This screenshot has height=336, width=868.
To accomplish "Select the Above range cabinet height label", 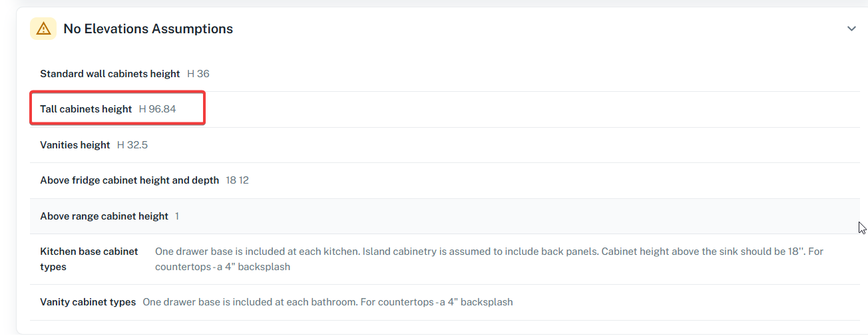I will [104, 216].
